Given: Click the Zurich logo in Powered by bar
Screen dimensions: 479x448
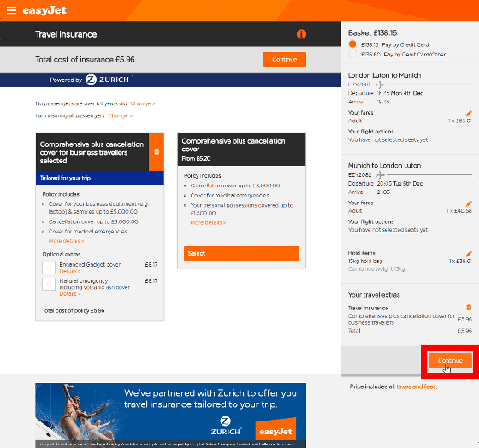Looking at the screenshot, I should point(107,80).
